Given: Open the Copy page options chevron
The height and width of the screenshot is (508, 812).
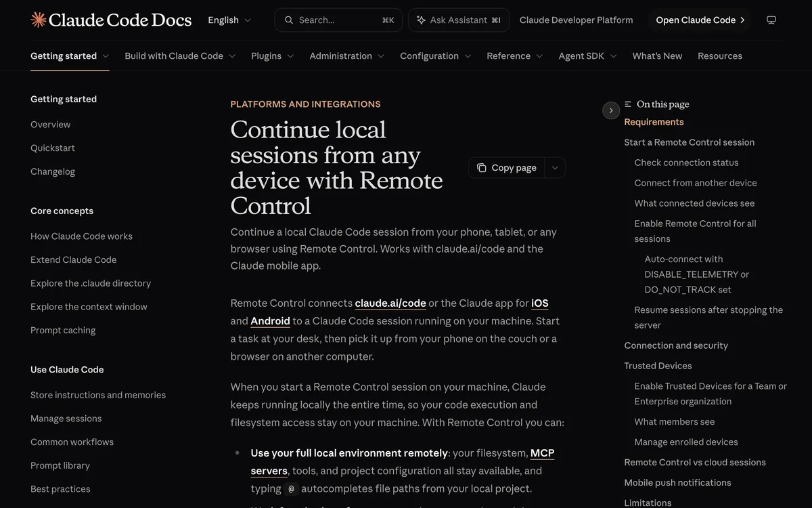Looking at the screenshot, I should [x=555, y=168].
